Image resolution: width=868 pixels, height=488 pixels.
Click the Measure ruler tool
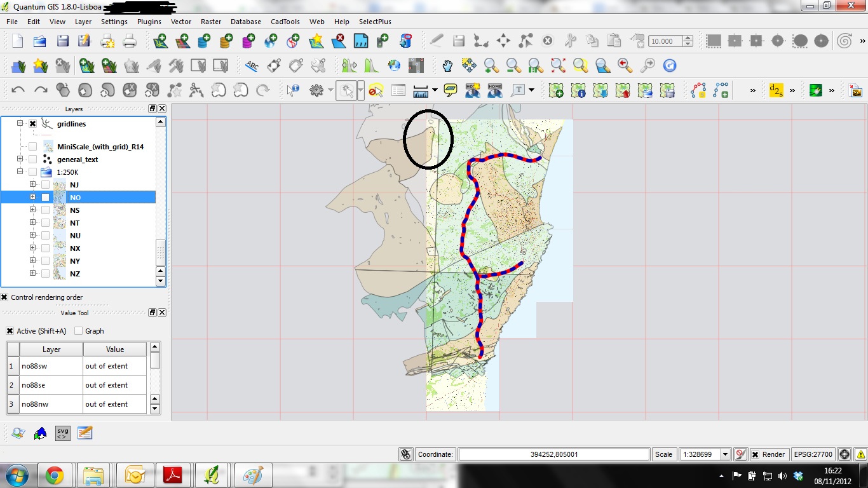(421, 90)
